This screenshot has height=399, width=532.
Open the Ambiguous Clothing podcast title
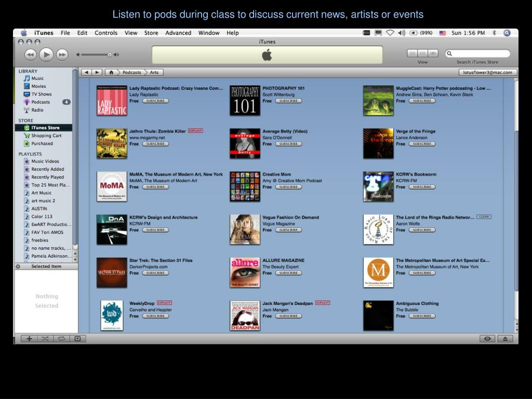pos(417,303)
